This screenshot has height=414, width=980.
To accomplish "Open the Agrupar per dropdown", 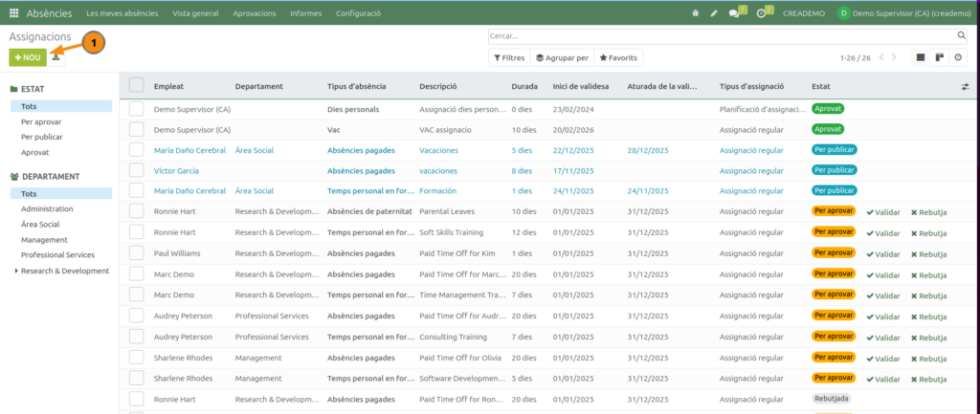I will point(562,58).
